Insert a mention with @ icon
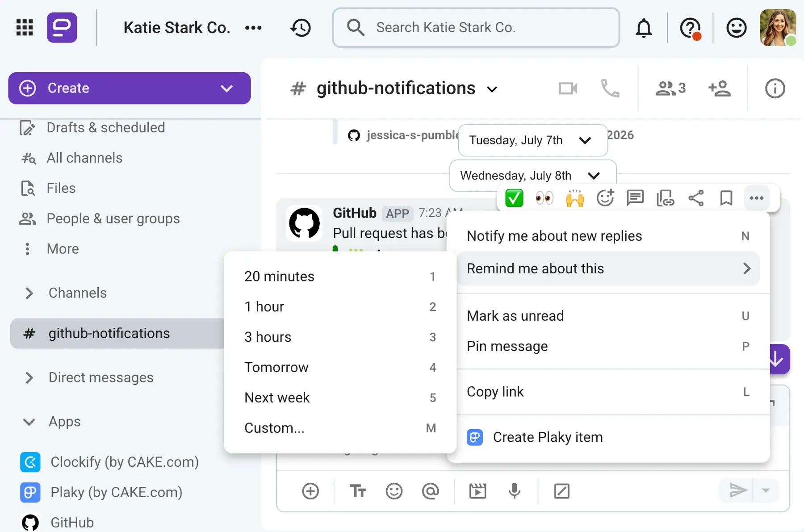This screenshot has width=804, height=532. coord(431,491)
